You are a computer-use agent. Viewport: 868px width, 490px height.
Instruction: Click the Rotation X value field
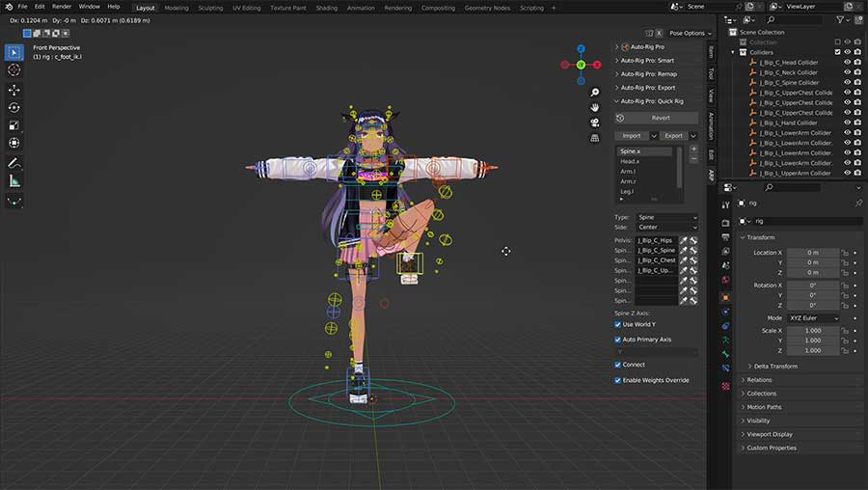[813, 286]
